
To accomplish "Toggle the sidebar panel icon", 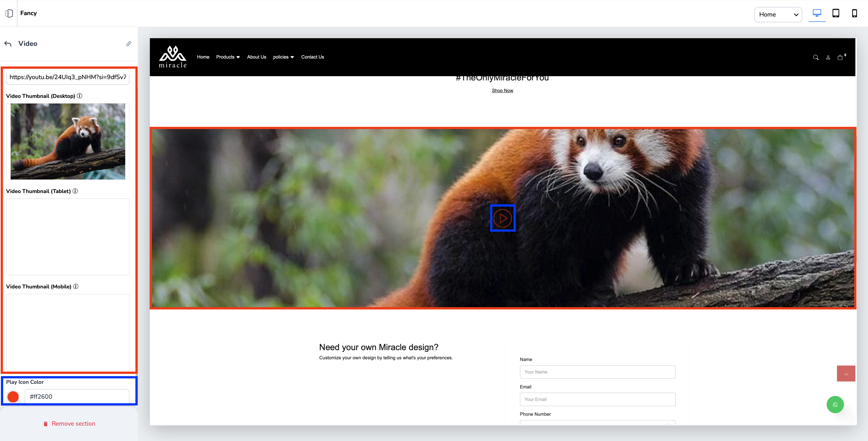I will pos(9,13).
